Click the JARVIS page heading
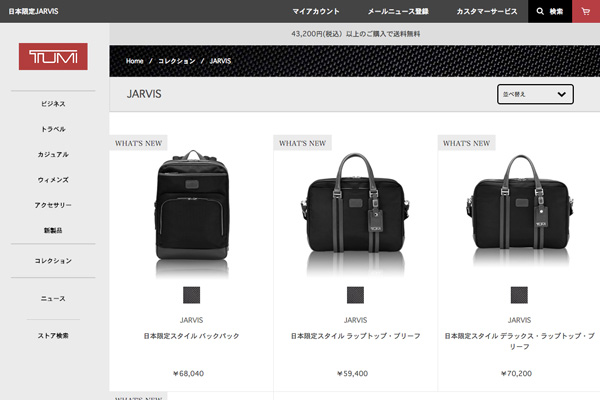 pyautogui.click(x=144, y=94)
